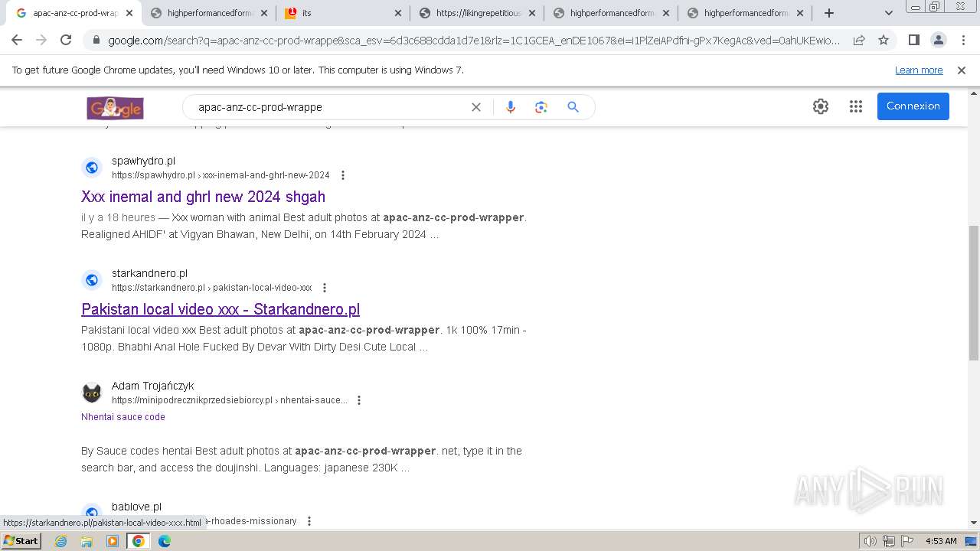Open more options for starkandnero.pl result
Viewport: 980px width, 551px height.
click(325, 288)
